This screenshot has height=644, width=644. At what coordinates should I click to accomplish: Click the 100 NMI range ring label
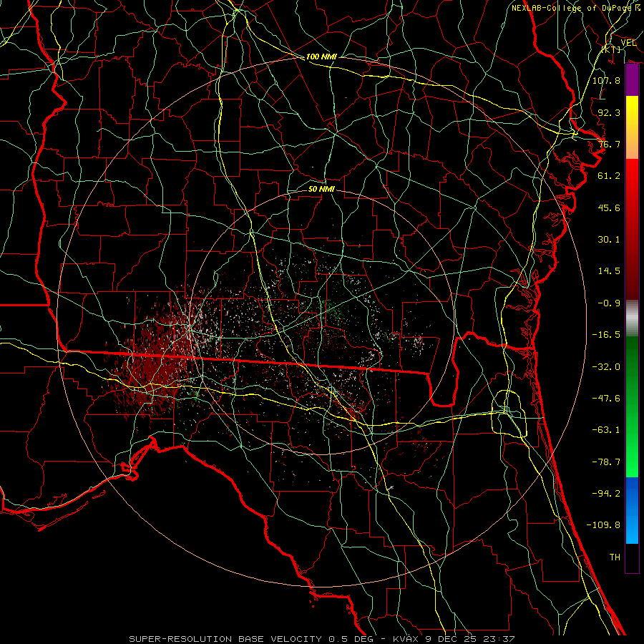click(321, 57)
